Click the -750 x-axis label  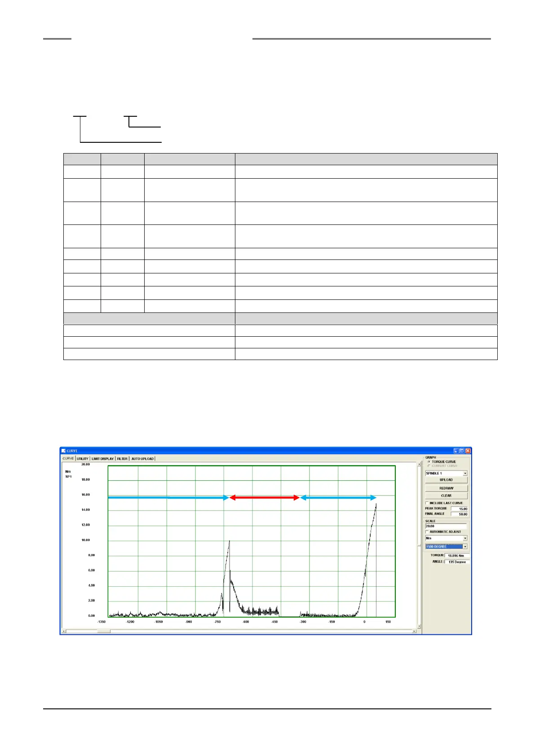pyautogui.click(x=217, y=622)
